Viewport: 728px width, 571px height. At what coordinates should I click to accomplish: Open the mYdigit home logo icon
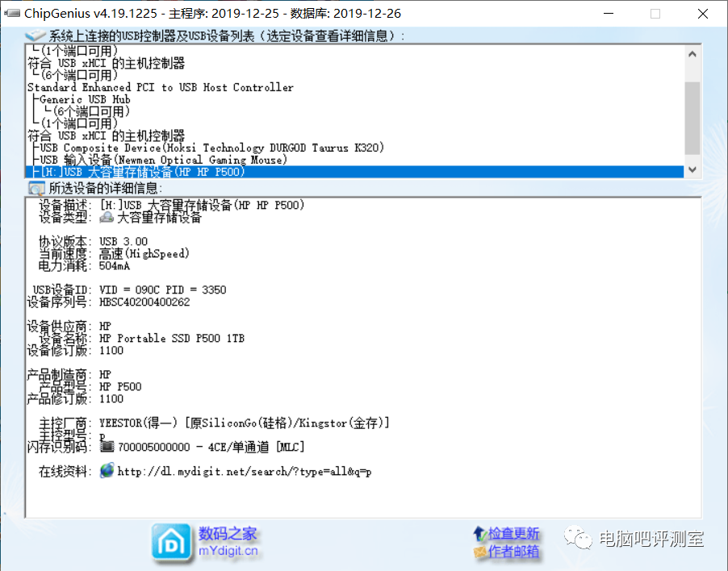point(171,542)
